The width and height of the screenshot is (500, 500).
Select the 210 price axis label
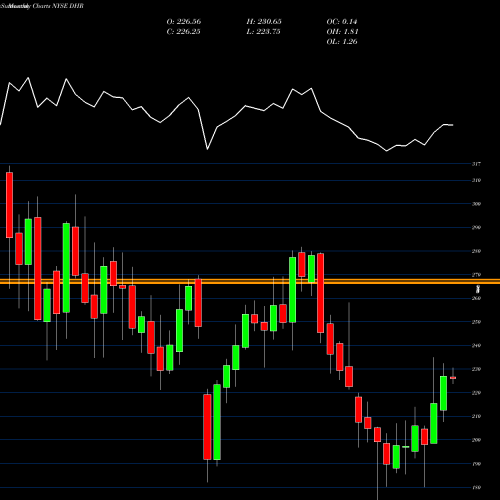point(476,416)
